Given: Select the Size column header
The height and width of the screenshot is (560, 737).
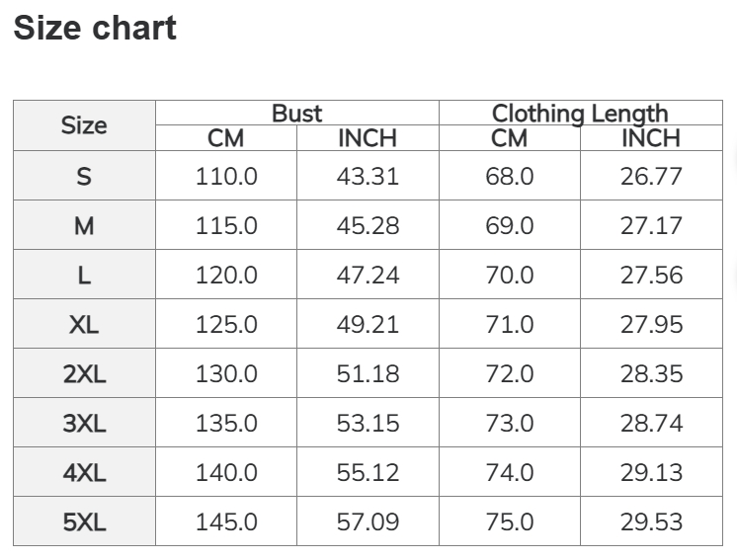Looking at the screenshot, I should 84,125.
